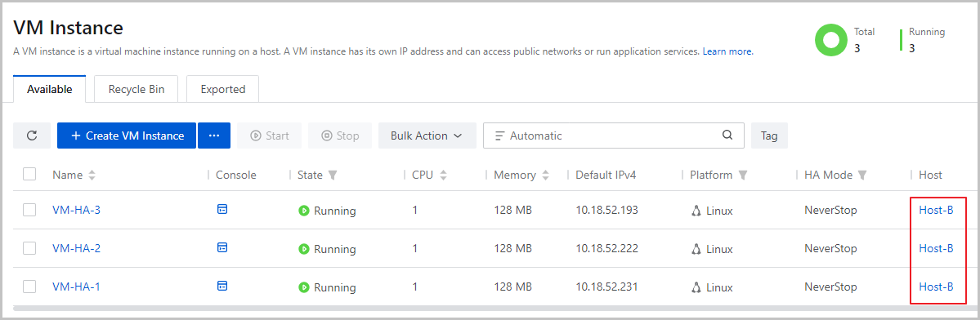Tick the checkbox for VM-HA-3
Viewport: 980px width, 320px height.
coord(29,210)
